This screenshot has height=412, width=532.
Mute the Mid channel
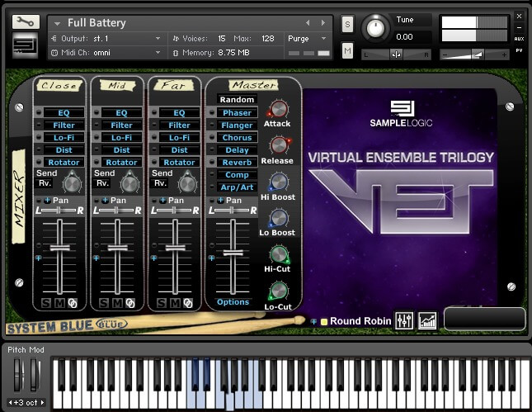117,303
